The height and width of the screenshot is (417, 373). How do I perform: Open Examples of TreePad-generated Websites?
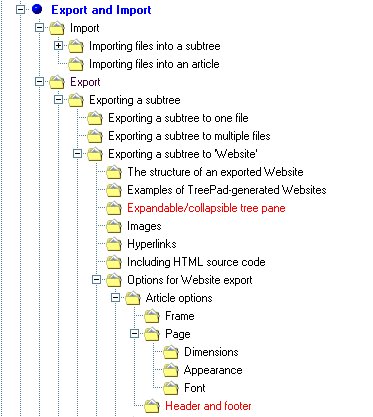point(227,190)
